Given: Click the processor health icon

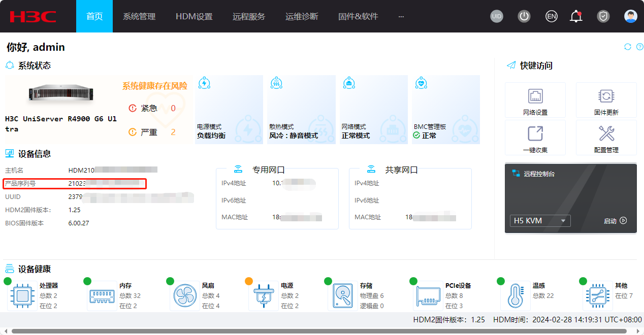Looking at the screenshot, I should 22,296.
